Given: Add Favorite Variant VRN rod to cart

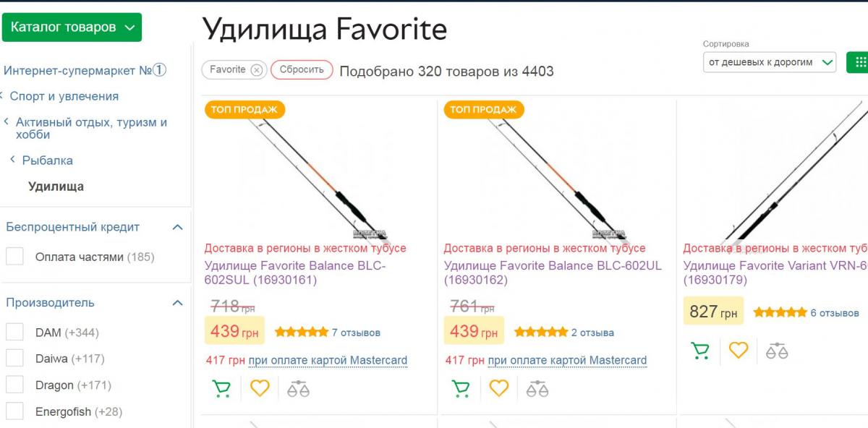Looking at the screenshot, I should 700,352.
